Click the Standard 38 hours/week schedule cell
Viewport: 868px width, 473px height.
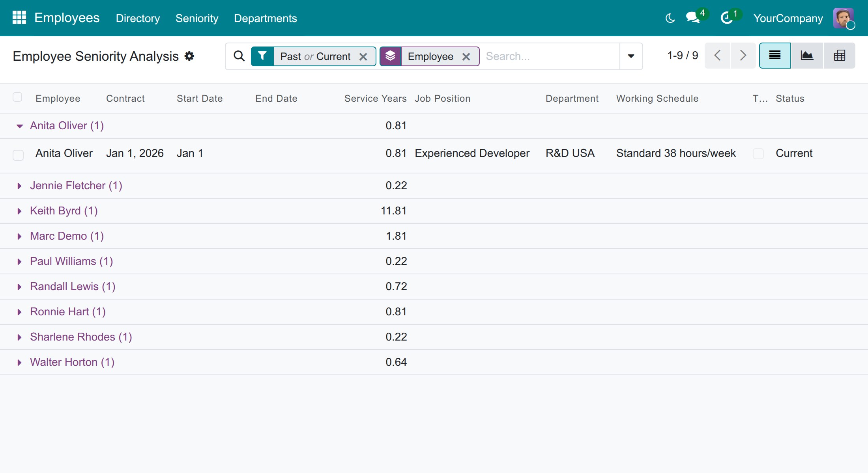pos(676,153)
